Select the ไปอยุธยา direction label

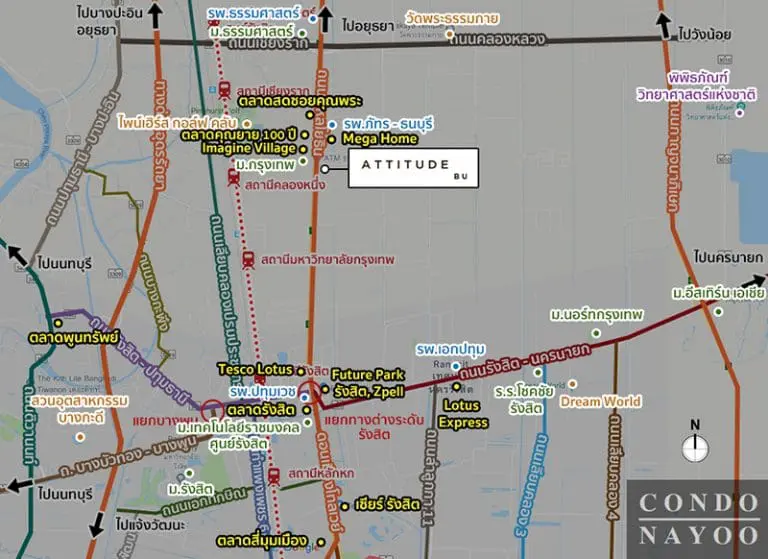coord(368,25)
